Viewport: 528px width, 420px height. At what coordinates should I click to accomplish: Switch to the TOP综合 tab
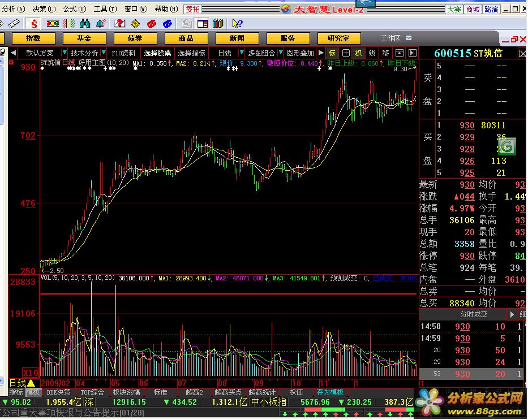coord(92,392)
